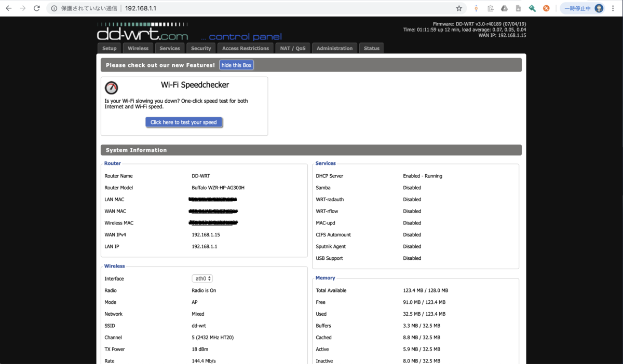The height and width of the screenshot is (364, 623).
Task: Click the Router section heading link
Action: click(x=113, y=163)
